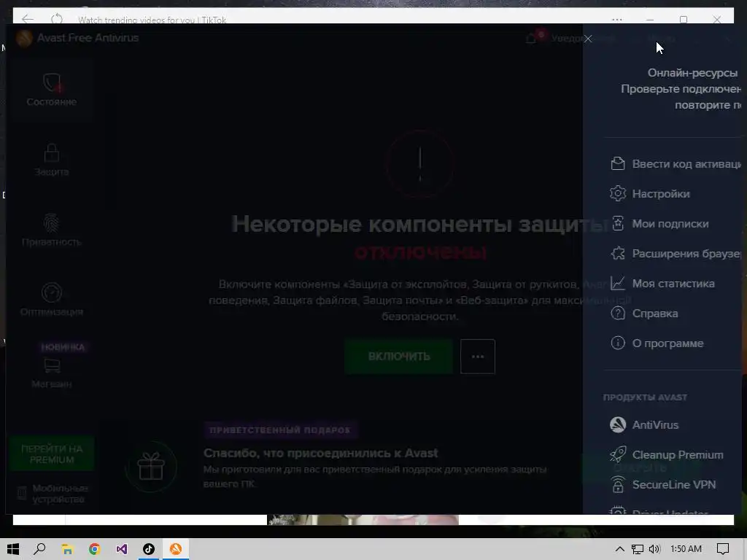The height and width of the screenshot is (560, 747).
Task: Click the welcome gift box icon
Action: 151,467
